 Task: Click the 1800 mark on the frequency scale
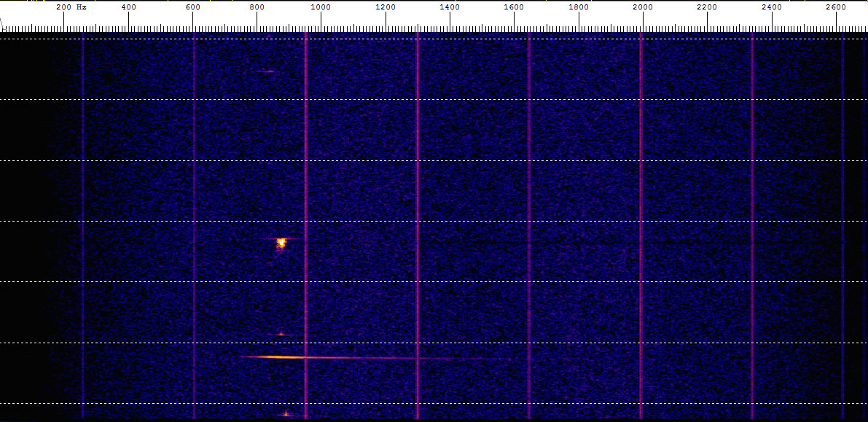(x=579, y=7)
